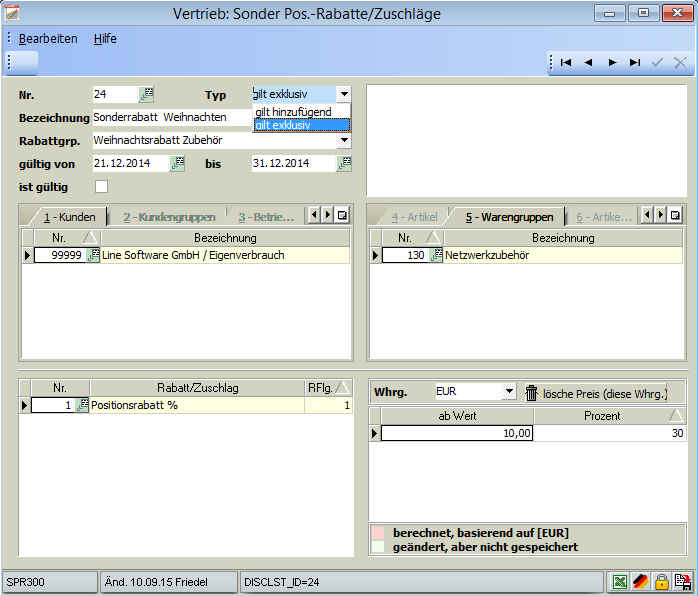Switch to 1 - Kunden tab
Viewport: 698px width, 596px height.
coord(69,217)
